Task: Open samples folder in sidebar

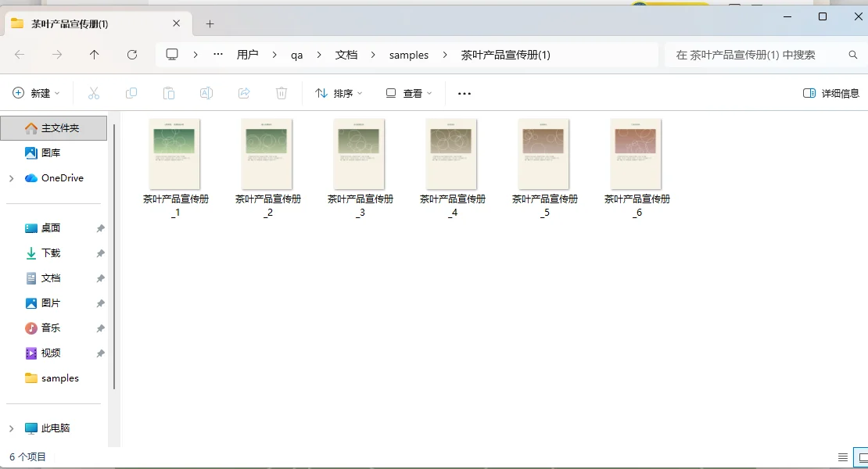Action: (54, 378)
